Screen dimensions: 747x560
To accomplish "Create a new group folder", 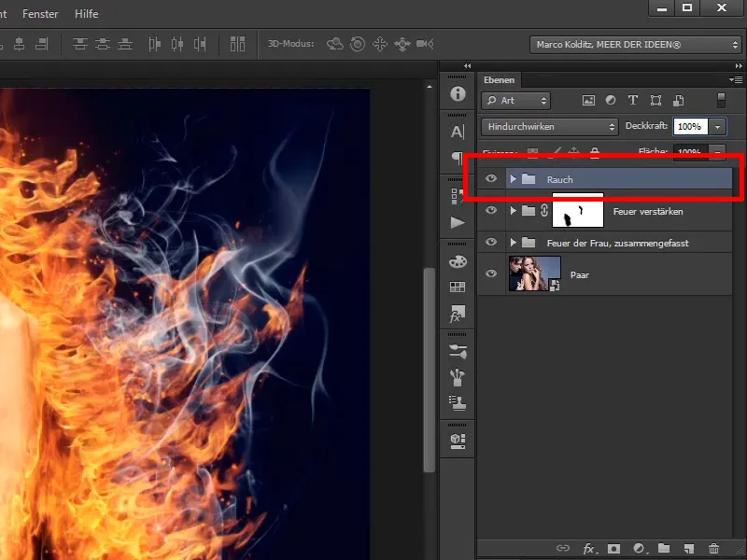I will (x=664, y=549).
